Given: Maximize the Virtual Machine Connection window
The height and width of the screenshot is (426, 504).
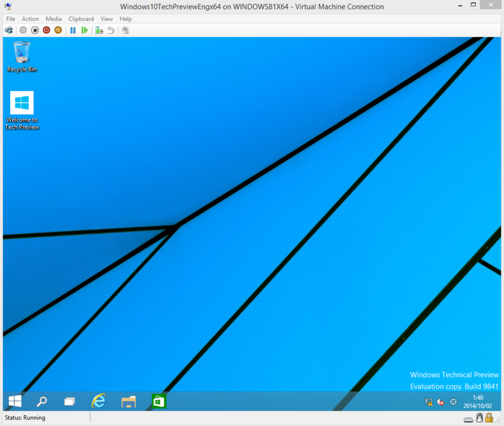Looking at the screenshot, I should (473, 4).
